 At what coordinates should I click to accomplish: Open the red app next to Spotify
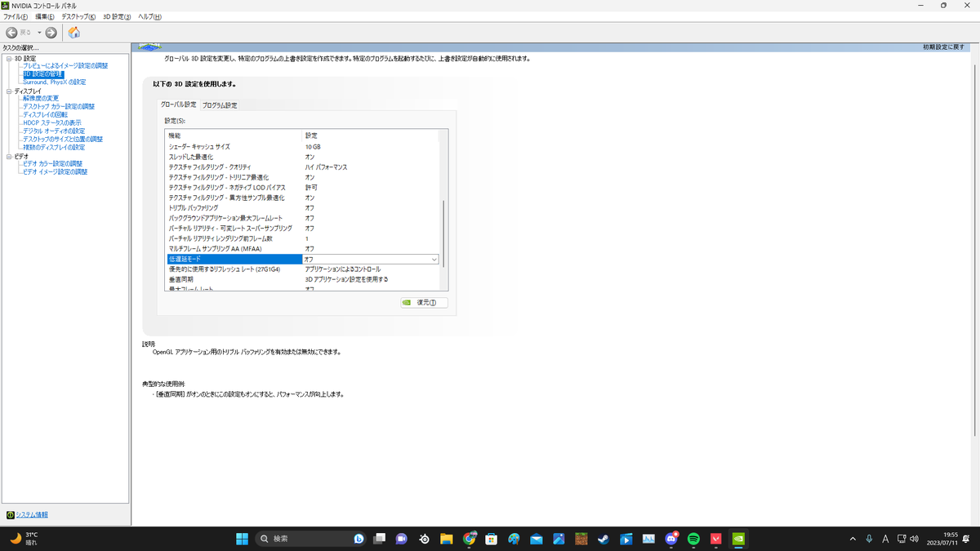pos(716,539)
